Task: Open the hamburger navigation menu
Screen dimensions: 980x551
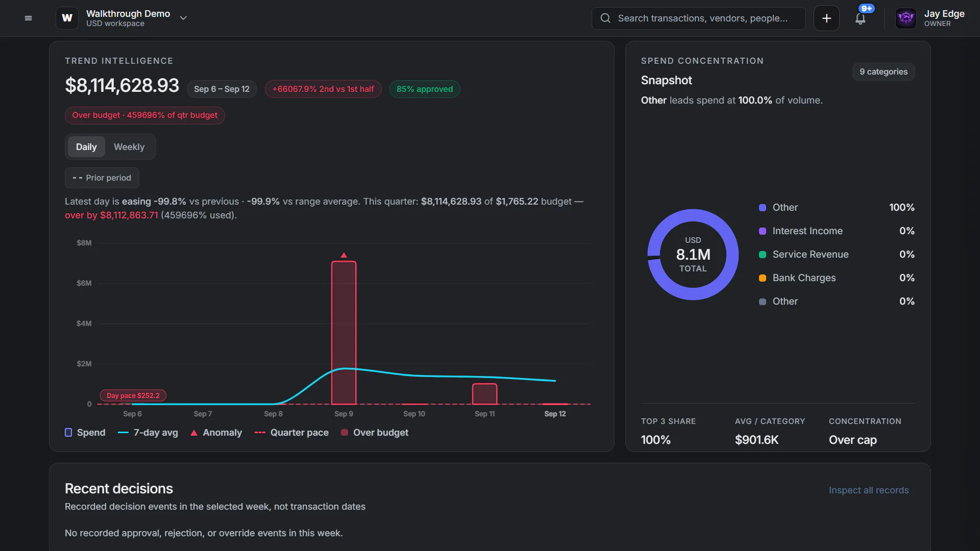Action: click(28, 18)
